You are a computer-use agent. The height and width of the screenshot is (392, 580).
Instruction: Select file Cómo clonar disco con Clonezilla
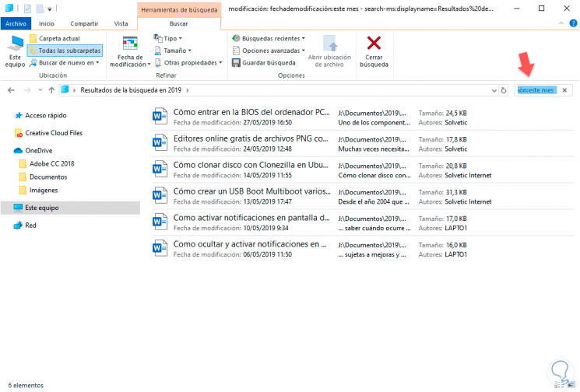363,170
